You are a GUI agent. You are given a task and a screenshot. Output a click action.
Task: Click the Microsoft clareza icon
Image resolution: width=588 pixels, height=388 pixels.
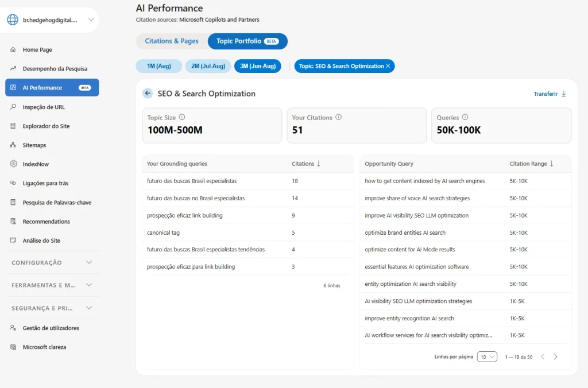13,347
